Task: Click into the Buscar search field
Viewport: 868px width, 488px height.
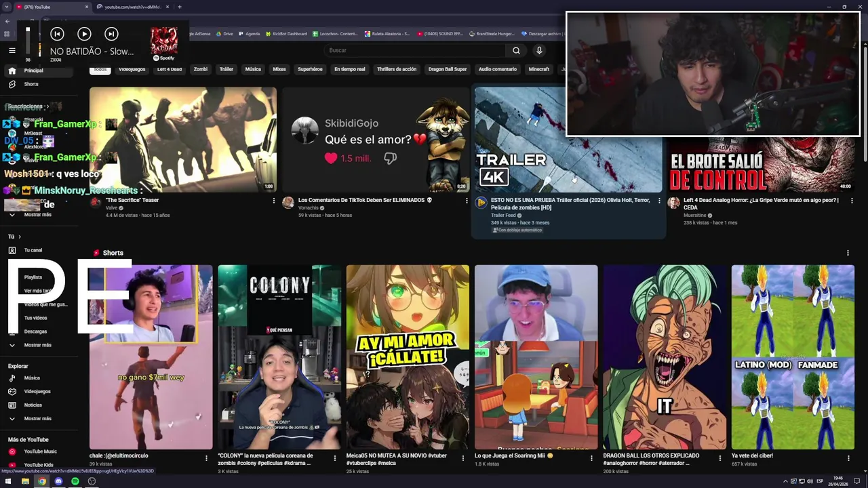Action: [415, 50]
